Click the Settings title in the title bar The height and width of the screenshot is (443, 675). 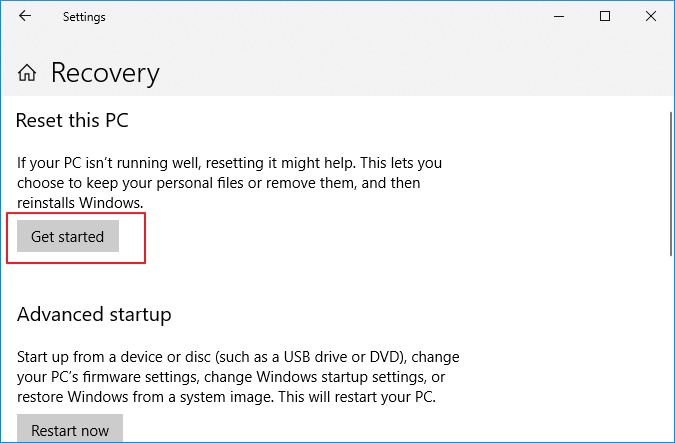pos(84,17)
